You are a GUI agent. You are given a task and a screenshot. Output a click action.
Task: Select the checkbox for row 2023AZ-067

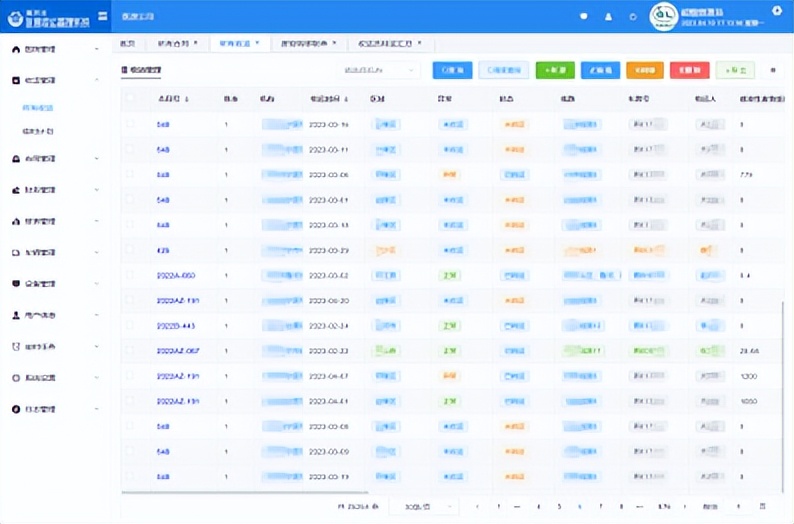pos(130,351)
